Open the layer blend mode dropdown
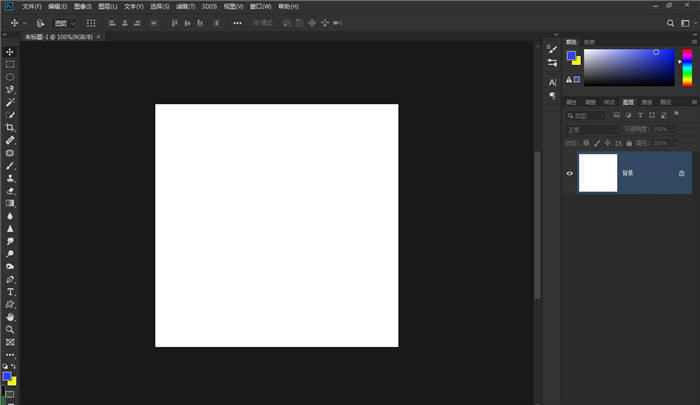 tap(592, 129)
